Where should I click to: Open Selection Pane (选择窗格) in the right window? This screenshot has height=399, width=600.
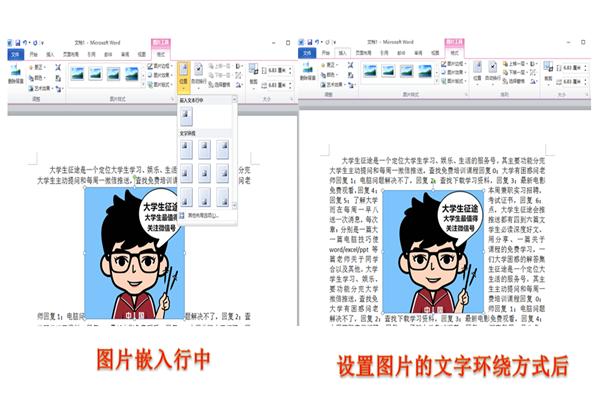[514, 81]
